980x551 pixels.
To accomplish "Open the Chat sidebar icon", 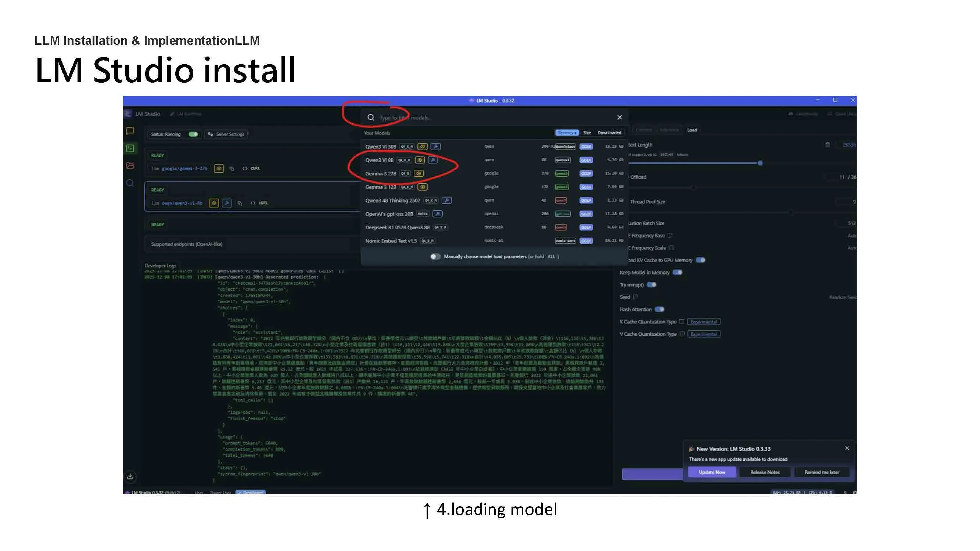I will (x=130, y=131).
